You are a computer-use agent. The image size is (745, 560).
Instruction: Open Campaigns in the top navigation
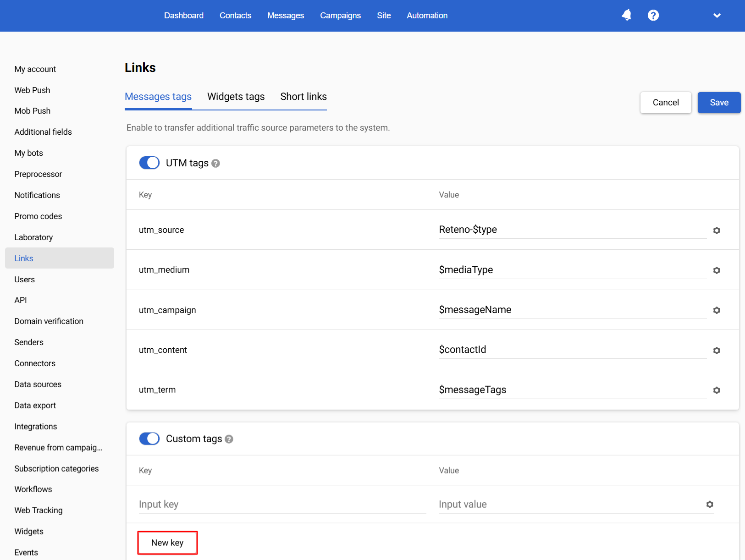click(x=341, y=16)
